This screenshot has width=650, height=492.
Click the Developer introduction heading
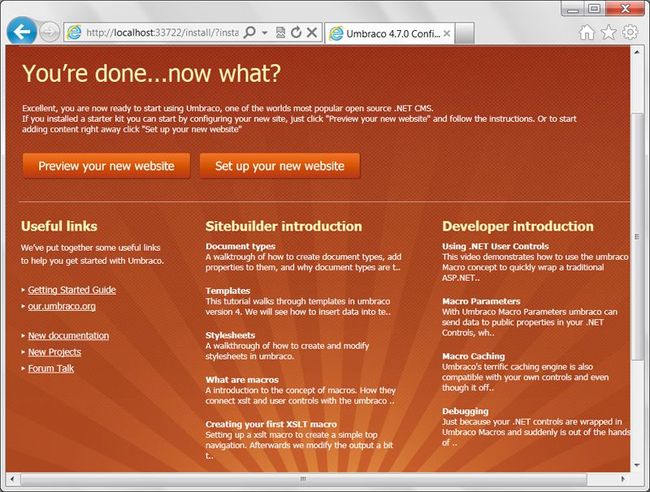[x=518, y=226]
